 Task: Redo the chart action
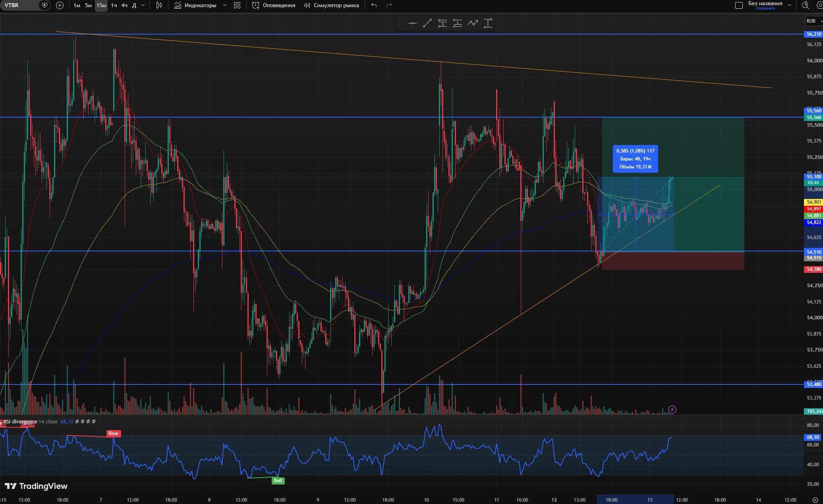click(x=389, y=6)
